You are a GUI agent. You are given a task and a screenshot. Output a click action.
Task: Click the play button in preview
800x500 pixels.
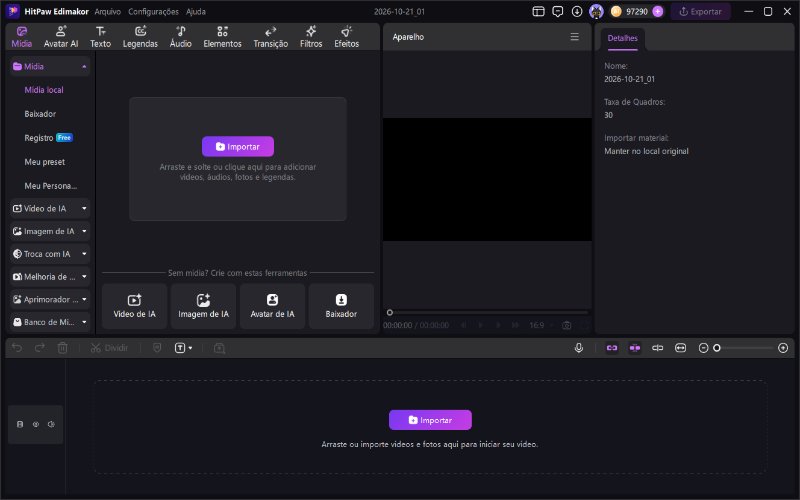pyautogui.click(x=480, y=325)
